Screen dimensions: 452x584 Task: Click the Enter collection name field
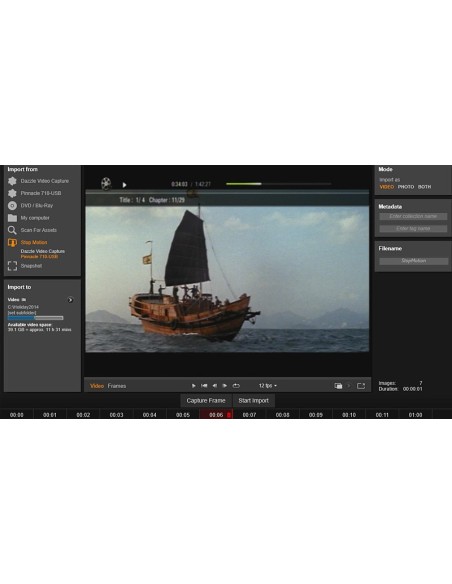tap(413, 216)
